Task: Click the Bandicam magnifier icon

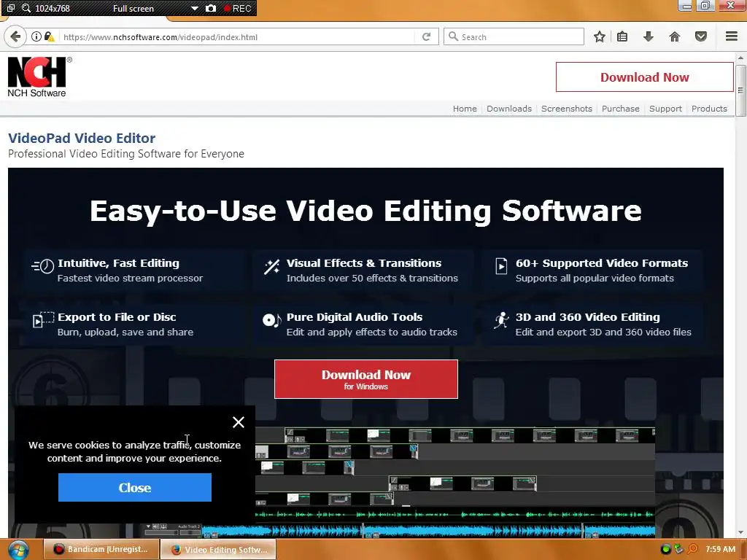Action: click(x=26, y=8)
